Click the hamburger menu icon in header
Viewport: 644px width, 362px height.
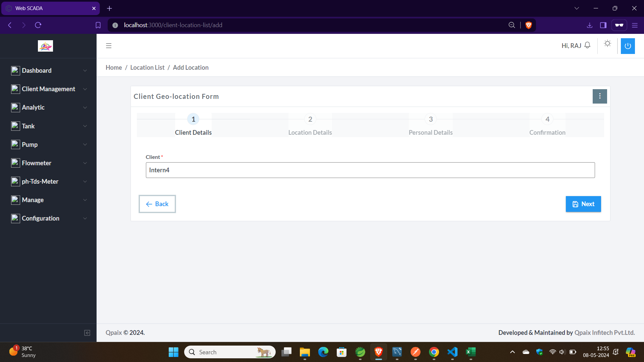point(109,46)
